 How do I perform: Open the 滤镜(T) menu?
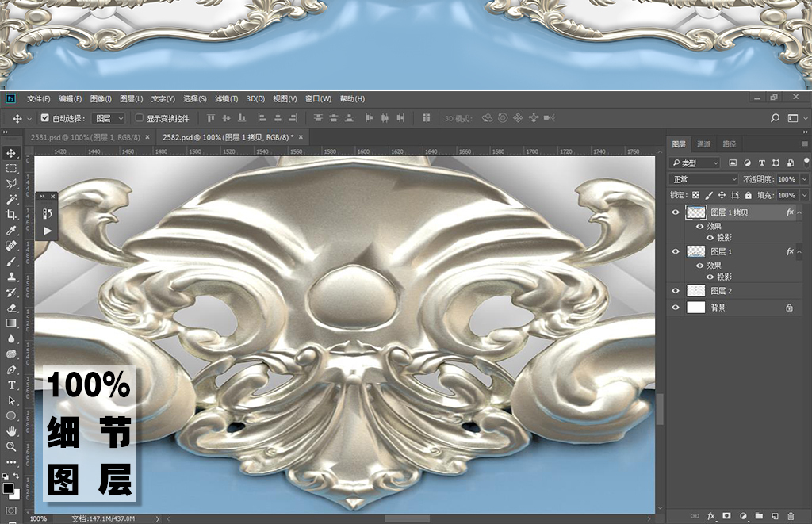pos(227,99)
